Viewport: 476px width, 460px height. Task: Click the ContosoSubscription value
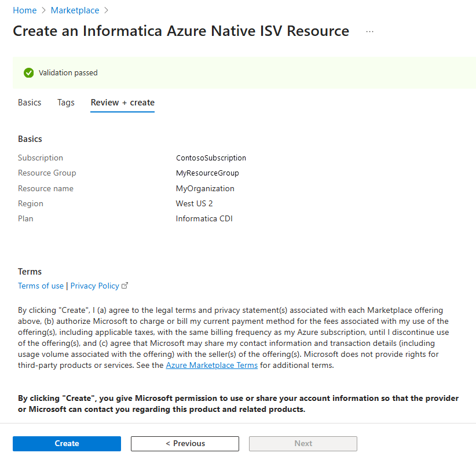(211, 158)
